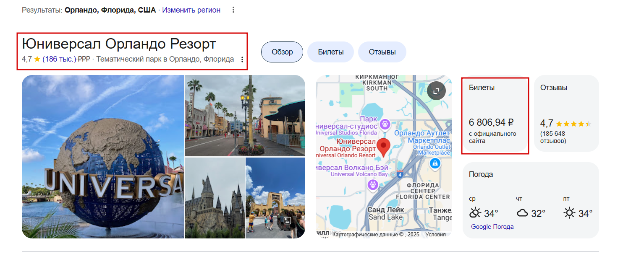Click the 'Universal Orlando Resort' map label
The image size is (644, 264).
point(345,155)
